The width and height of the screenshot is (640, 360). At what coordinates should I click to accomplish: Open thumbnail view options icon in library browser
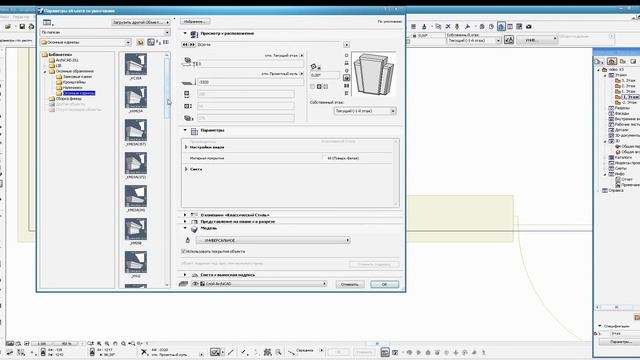(151, 42)
